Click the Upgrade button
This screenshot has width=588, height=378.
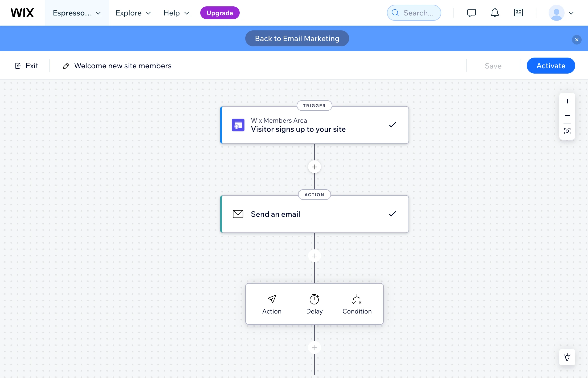(220, 13)
